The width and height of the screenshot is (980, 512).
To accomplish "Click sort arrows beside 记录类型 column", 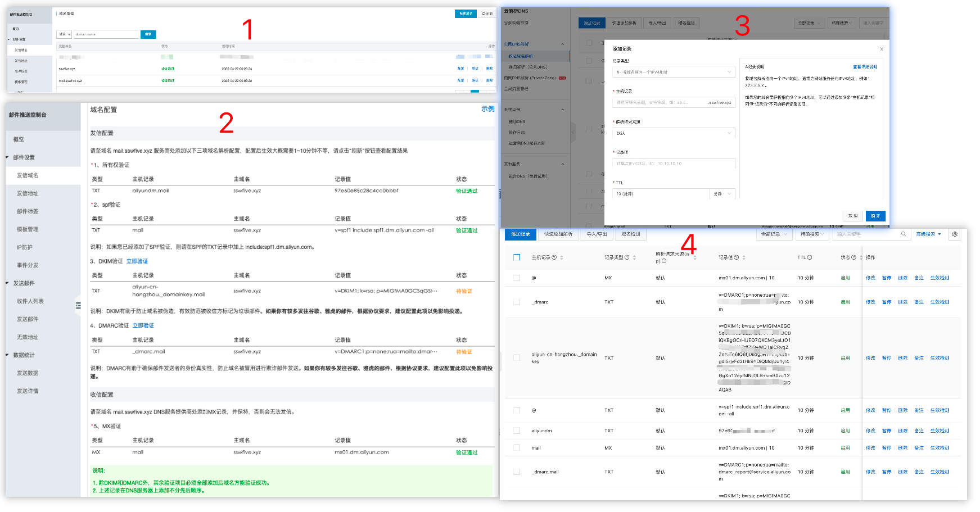I will [634, 257].
